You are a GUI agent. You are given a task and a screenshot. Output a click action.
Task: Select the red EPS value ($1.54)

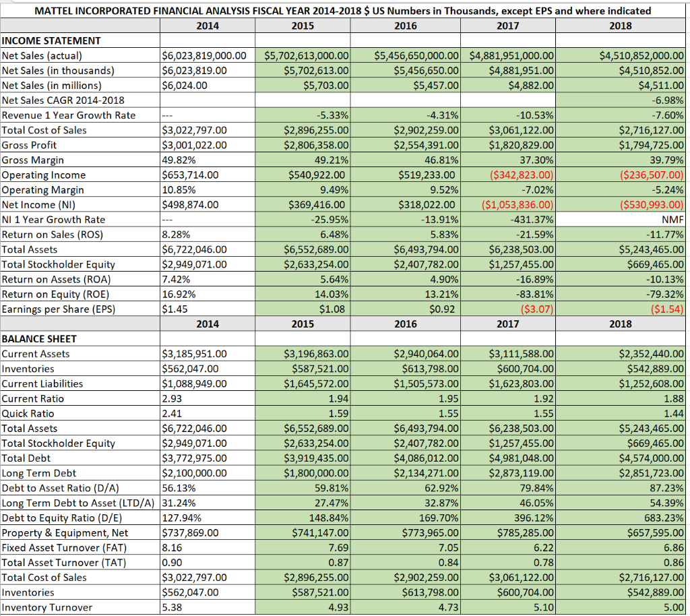(x=668, y=309)
